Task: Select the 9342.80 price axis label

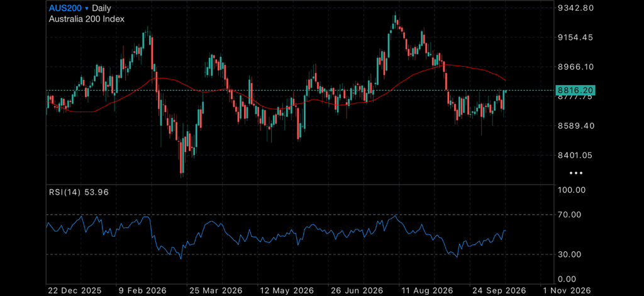Action: pos(576,8)
